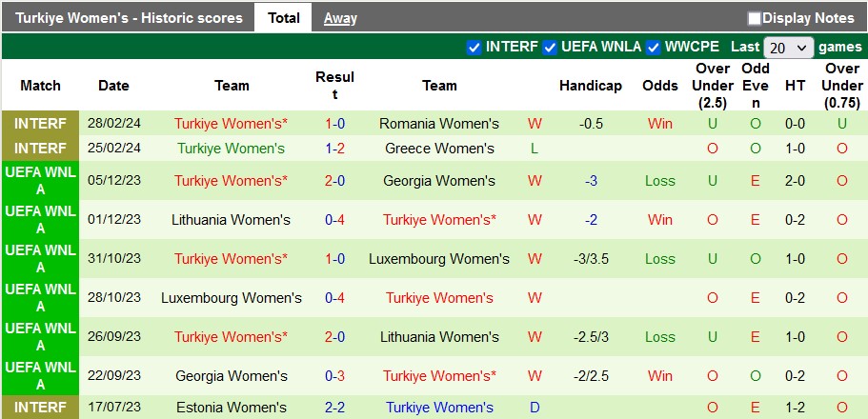Click Lithuania Women's in the 01/12/23 row
868x419 pixels.
pyautogui.click(x=232, y=219)
